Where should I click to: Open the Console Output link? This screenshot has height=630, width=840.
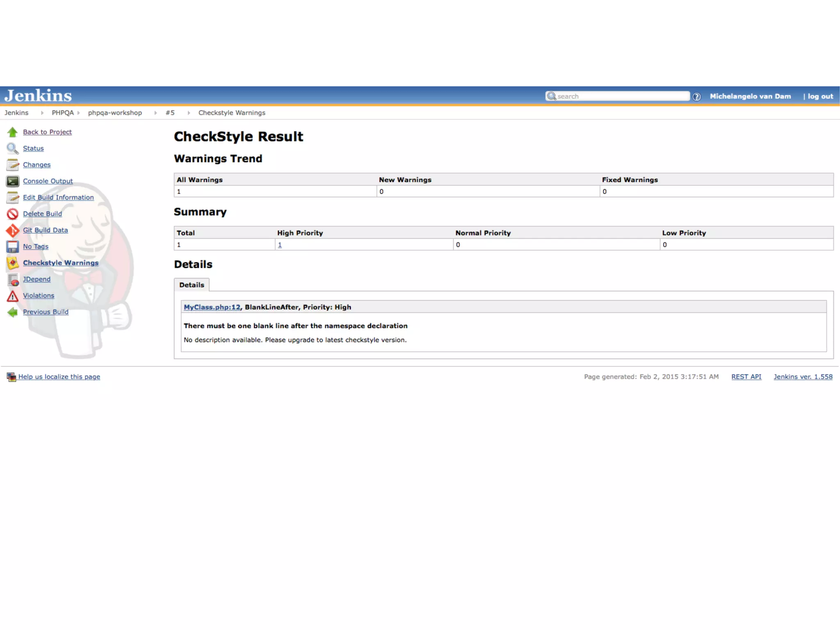pos(48,181)
